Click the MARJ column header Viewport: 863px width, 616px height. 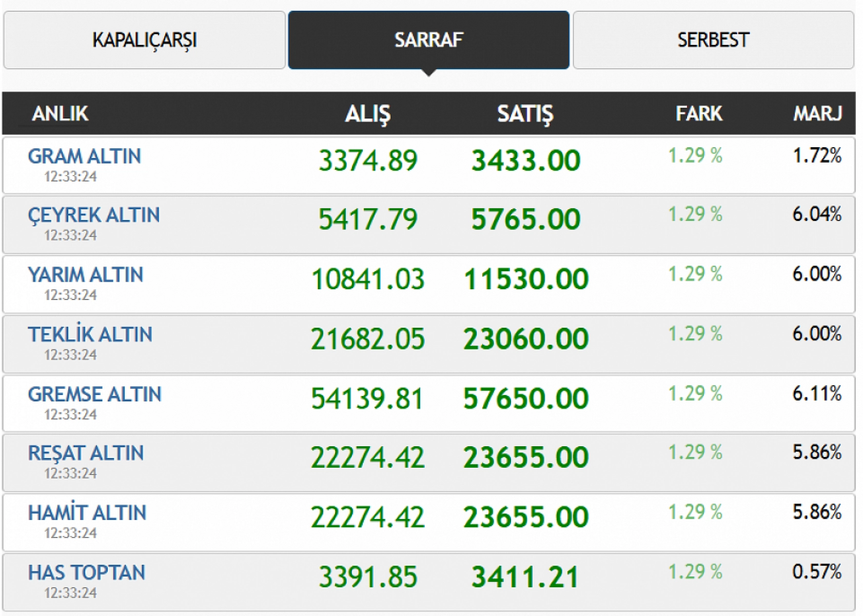[817, 113]
